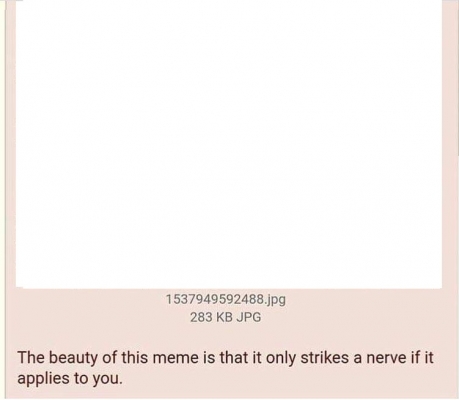Click the pink margin left of the image
This screenshot has width=459, height=400.
11,144
